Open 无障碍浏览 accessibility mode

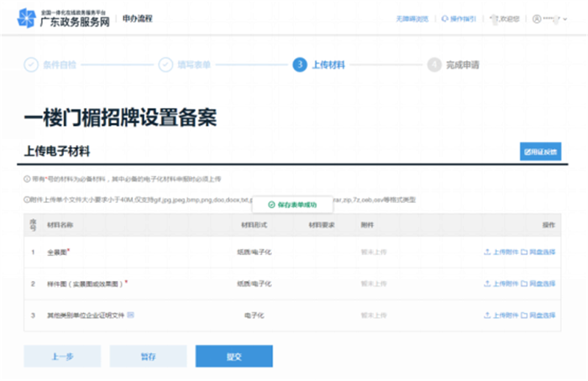(x=412, y=18)
